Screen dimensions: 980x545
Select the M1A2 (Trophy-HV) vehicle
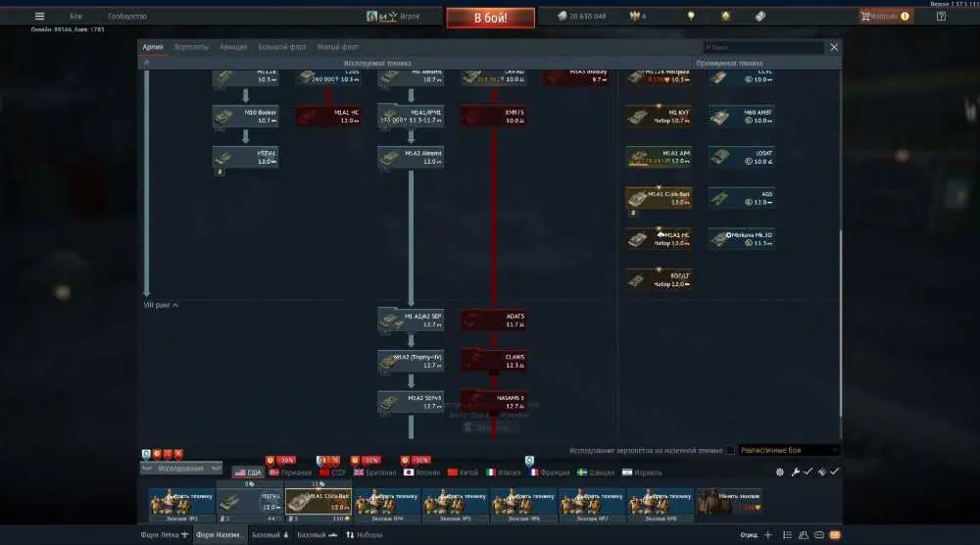point(411,362)
